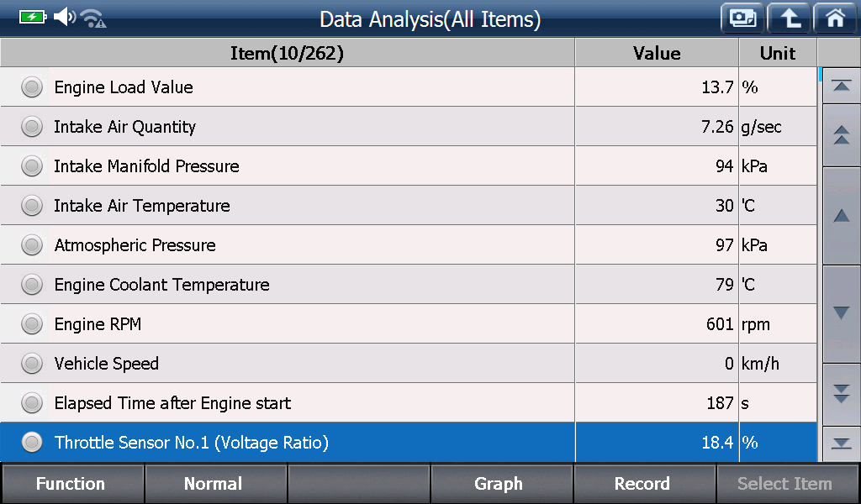Select Engine Load Value radio button
861x504 pixels.
point(32,87)
